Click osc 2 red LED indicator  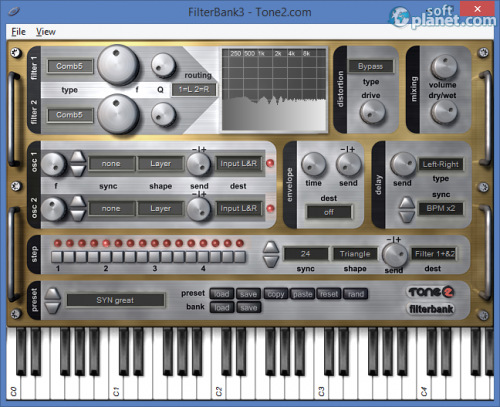tap(270, 209)
